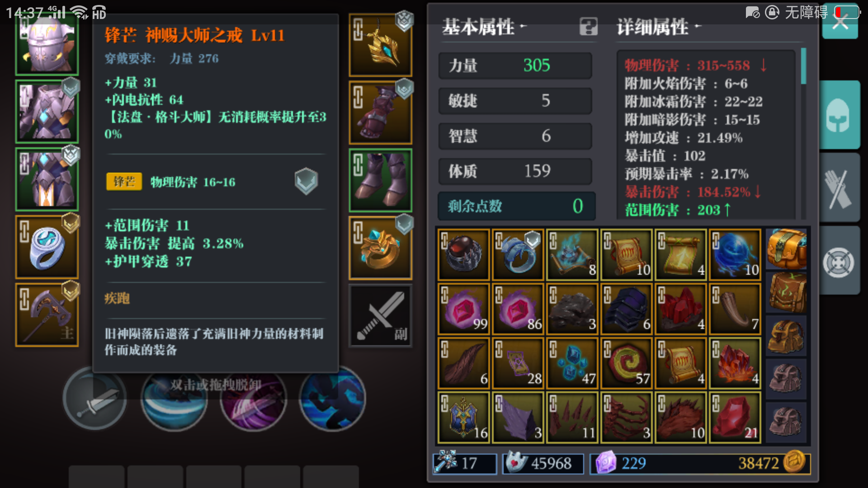The image size is (868, 488).
Task: Select the golden amulet equipment slot
Action: 381,45
